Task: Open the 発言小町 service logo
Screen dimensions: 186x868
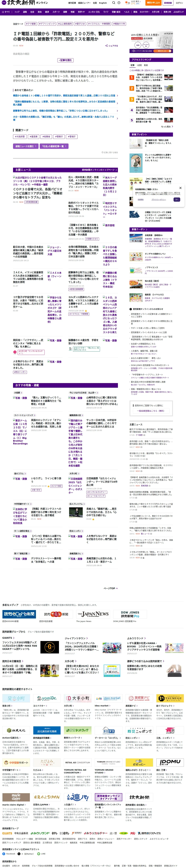Action: click(x=16, y=698)
